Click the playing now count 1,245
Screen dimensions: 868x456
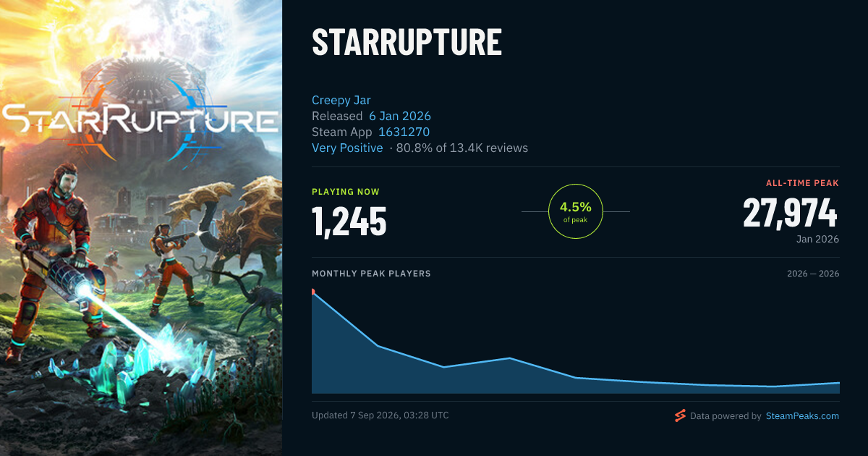click(349, 221)
